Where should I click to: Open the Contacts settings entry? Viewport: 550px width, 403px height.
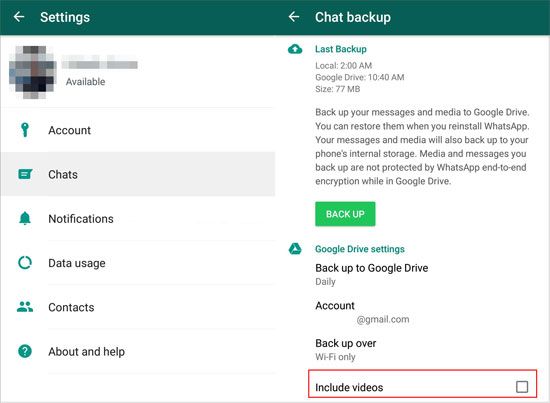point(138,307)
